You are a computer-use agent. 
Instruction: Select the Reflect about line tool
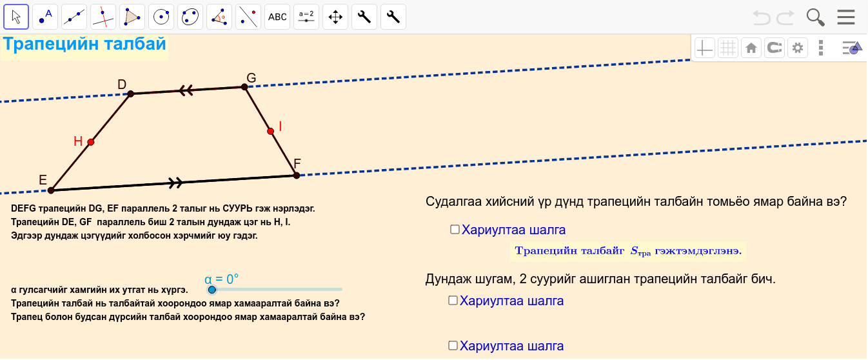(248, 17)
